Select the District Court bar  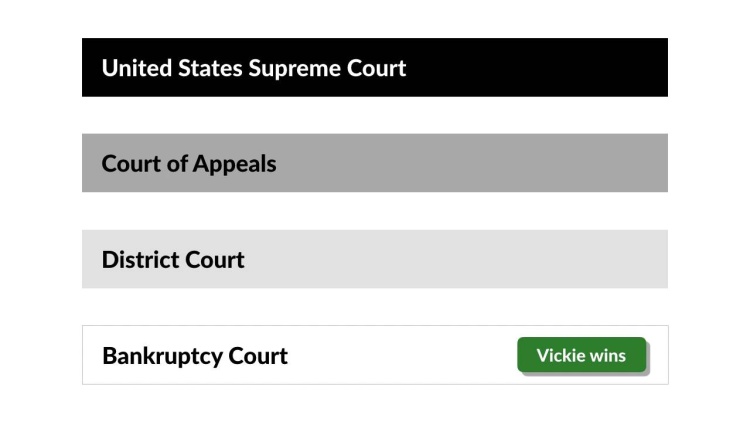375,259
